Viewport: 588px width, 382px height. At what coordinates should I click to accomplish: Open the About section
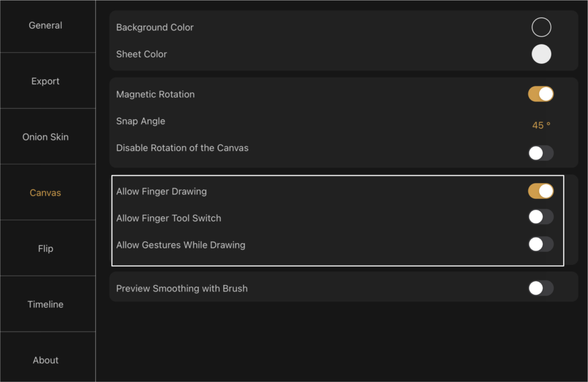[x=45, y=360]
